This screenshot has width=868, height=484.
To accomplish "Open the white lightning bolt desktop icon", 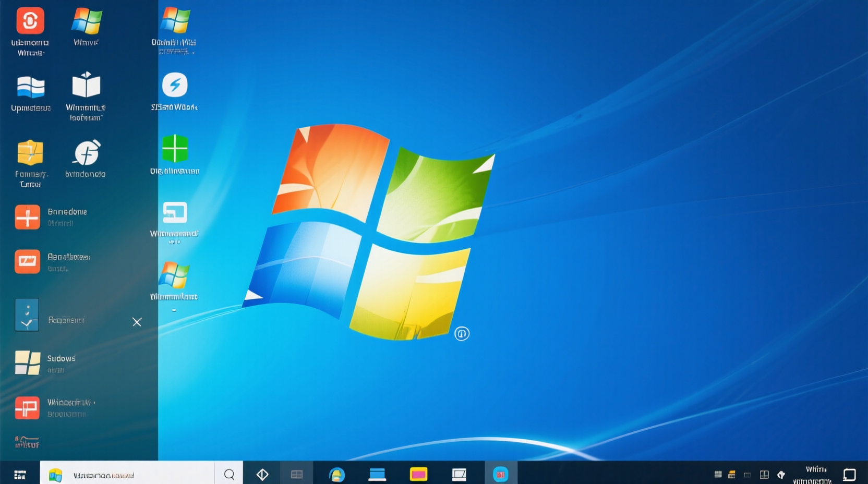I will click(x=175, y=85).
